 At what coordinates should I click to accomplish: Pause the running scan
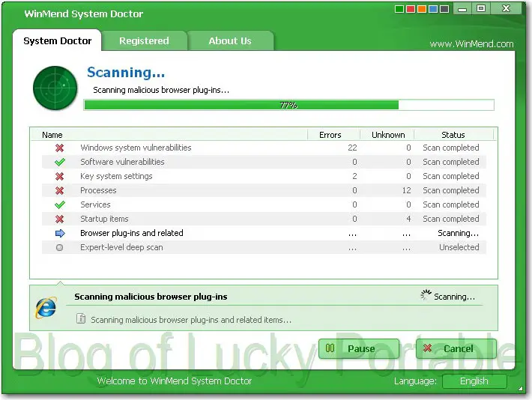point(359,348)
